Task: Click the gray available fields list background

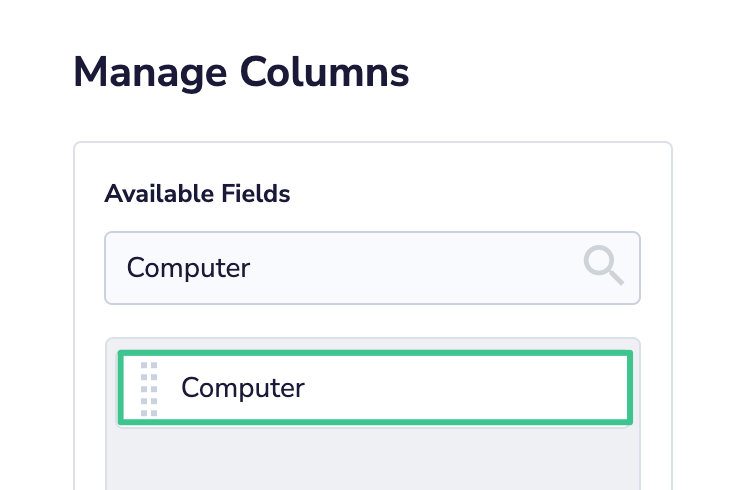Action: coord(373,458)
